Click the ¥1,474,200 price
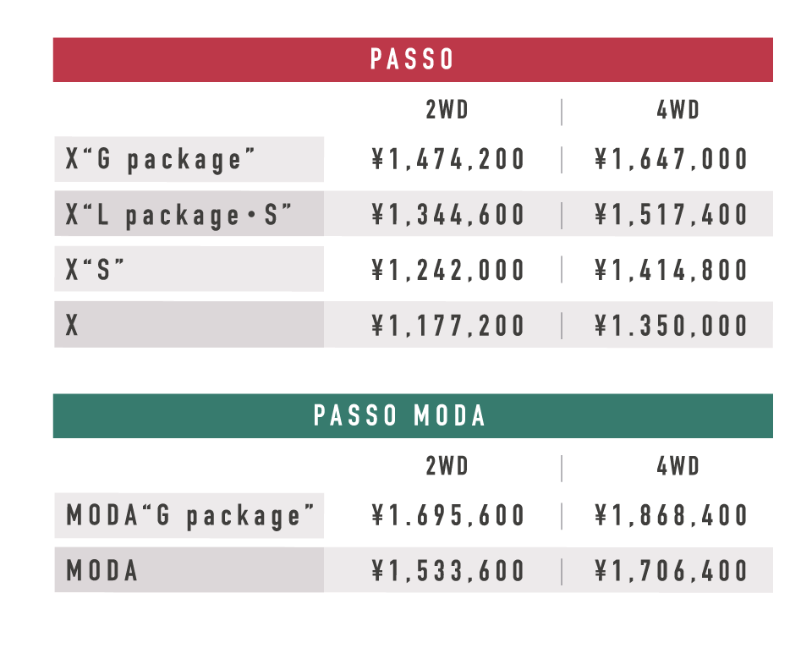Screen dimensions: 812x648 [x=448, y=159]
